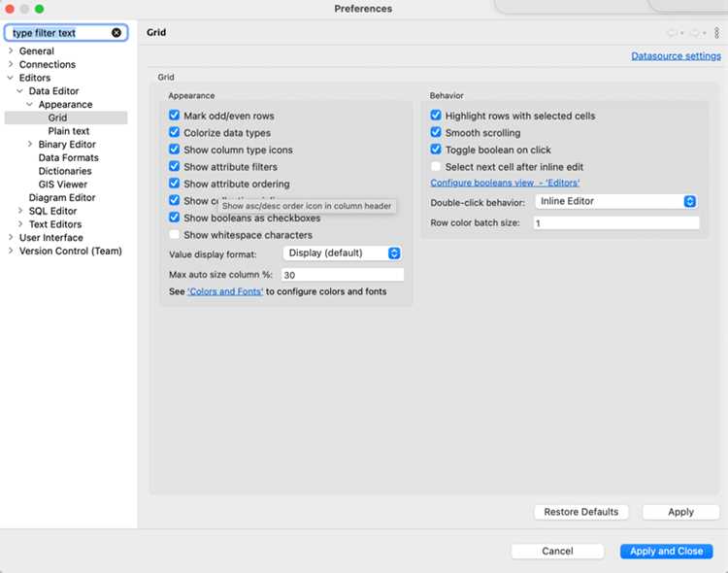This screenshot has width=728, height=573.
Task: Toggle boolean on click checkbox
Action: pyautogui.click(x=436, y=150)
